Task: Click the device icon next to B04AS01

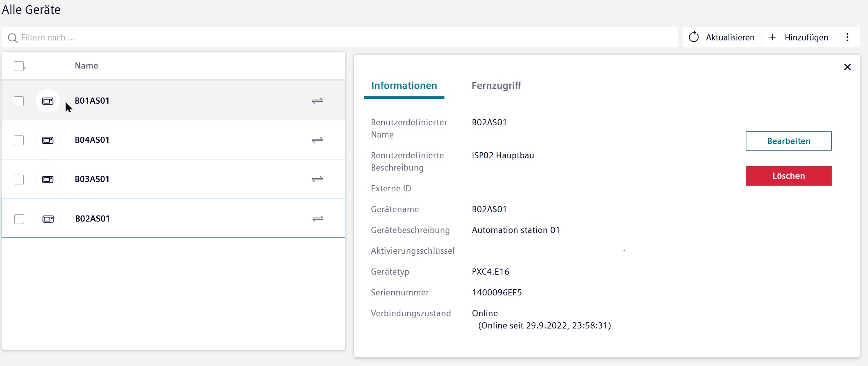Action: click(x=48, y=140)
